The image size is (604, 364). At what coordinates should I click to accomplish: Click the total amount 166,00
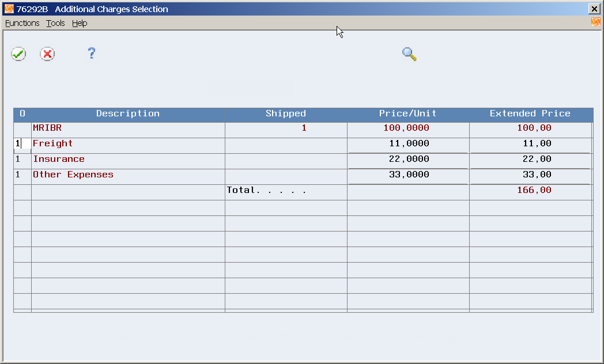click(534, 190)
